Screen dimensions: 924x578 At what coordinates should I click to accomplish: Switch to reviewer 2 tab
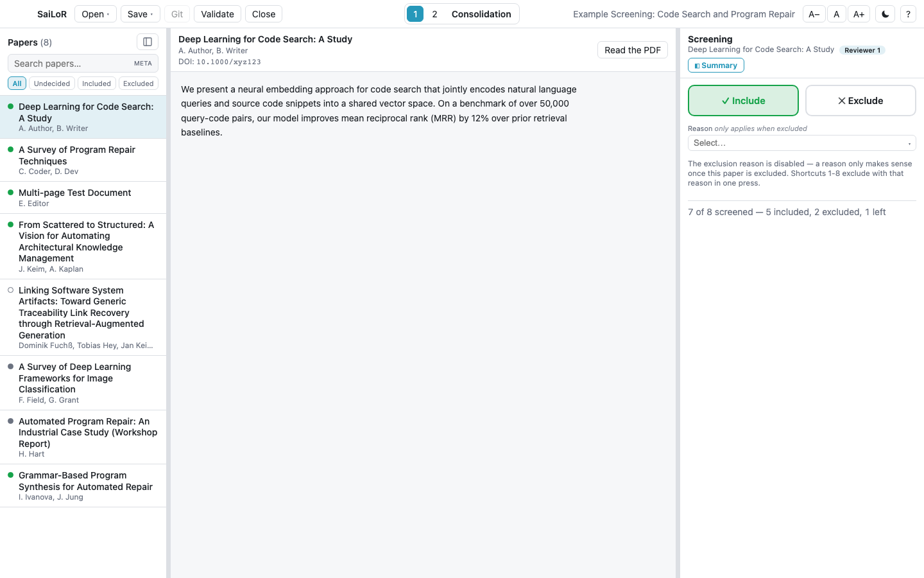(x=434, y=14)
